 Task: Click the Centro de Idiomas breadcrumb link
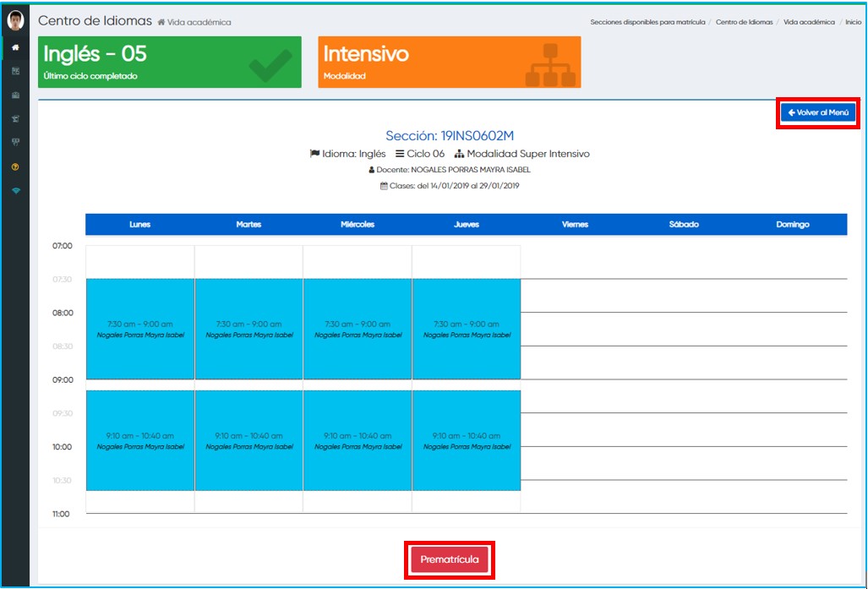[x=744, y=22]
